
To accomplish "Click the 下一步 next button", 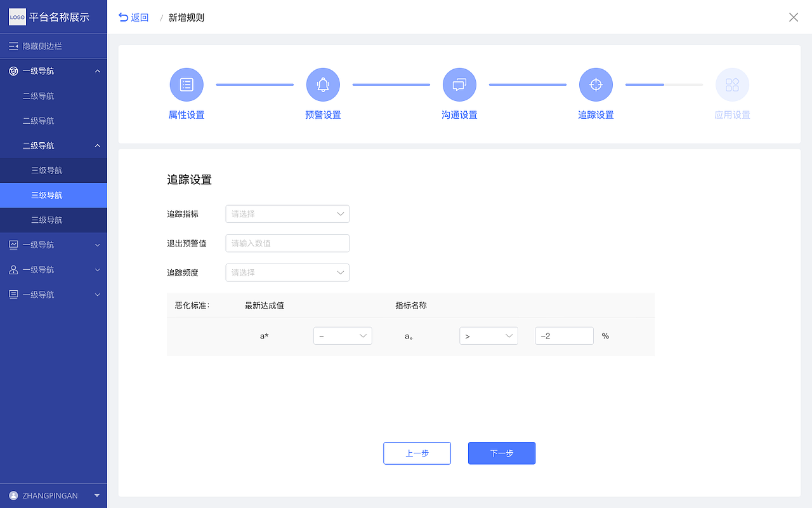I will (501, 453).
